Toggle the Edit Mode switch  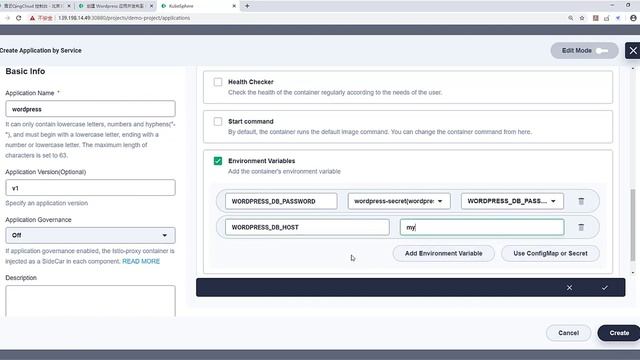tap(602, 51)
